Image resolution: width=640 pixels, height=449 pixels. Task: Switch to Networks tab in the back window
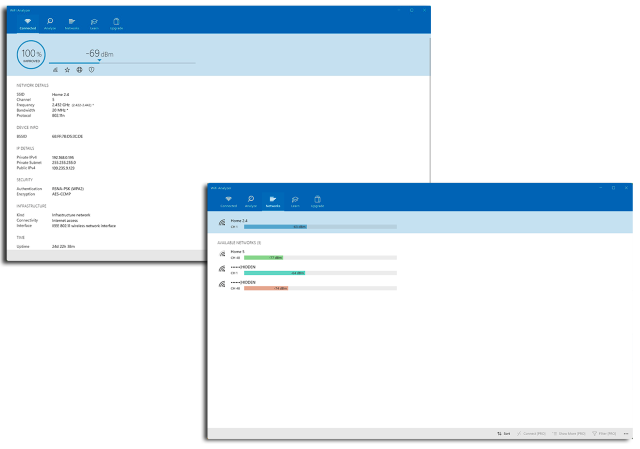click(x=72, y=22)
